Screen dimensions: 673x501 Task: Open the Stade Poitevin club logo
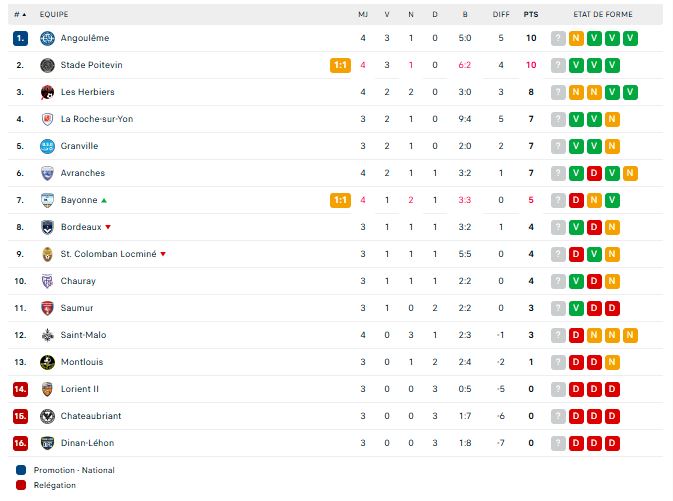(x=47, y=65)
